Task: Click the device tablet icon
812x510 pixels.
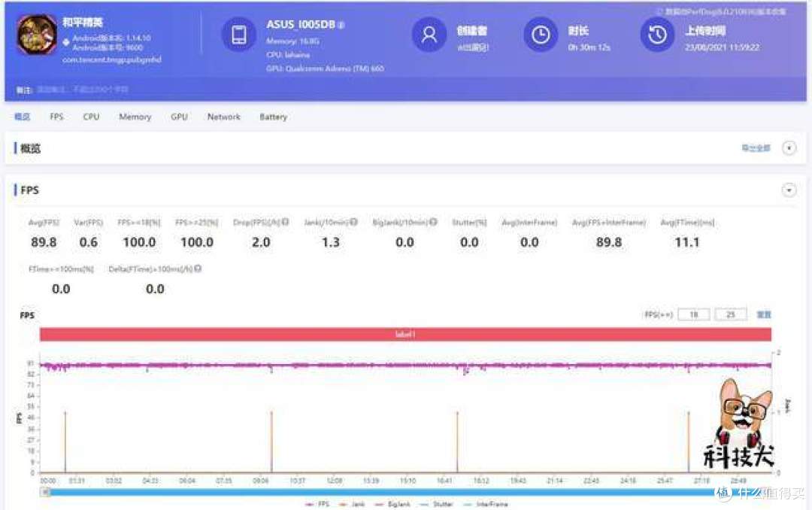Action: click(x=239, y=35)
